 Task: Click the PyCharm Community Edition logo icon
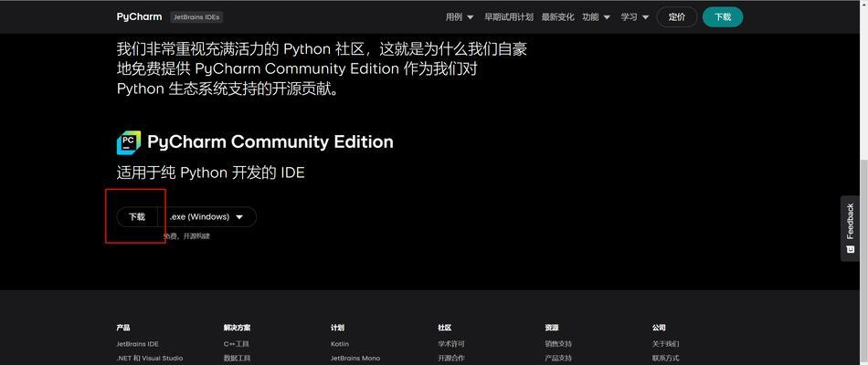(x=129, y=142)
